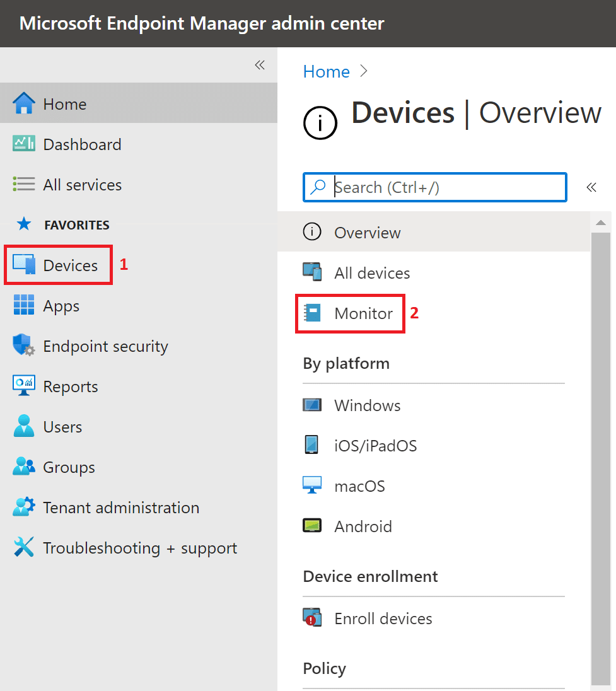
Task: Expand the Windows platform section
Action: point(367,405)
